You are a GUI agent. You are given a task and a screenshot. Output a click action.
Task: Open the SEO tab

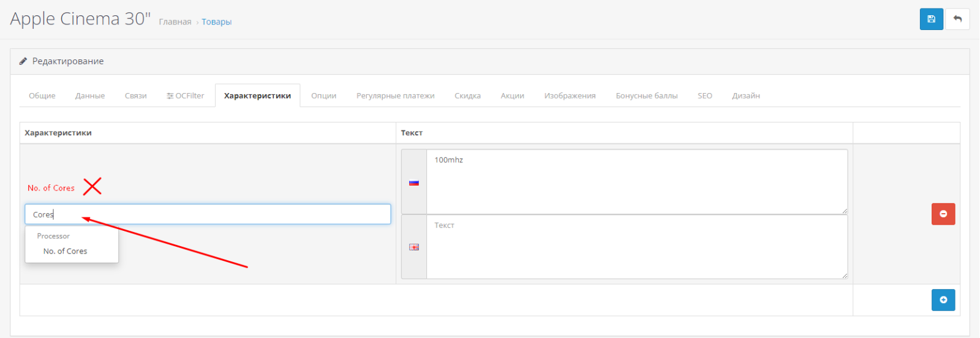click(x=705, y=96)
